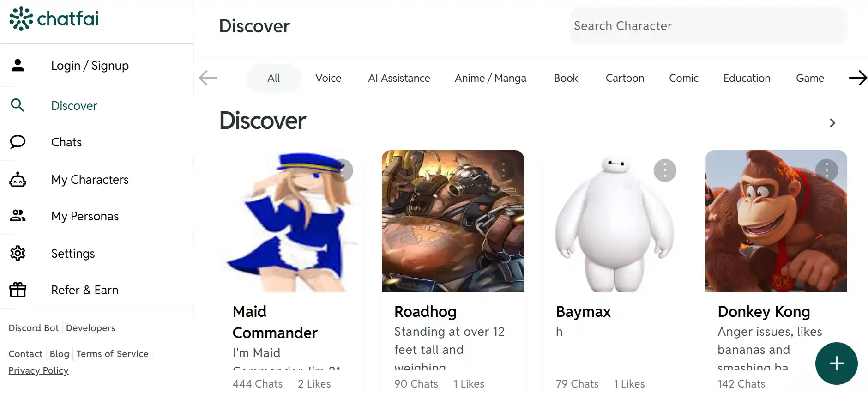Select the Voice category tab
The width and height of the screenshot is (868, 394).
pos(328,78)
